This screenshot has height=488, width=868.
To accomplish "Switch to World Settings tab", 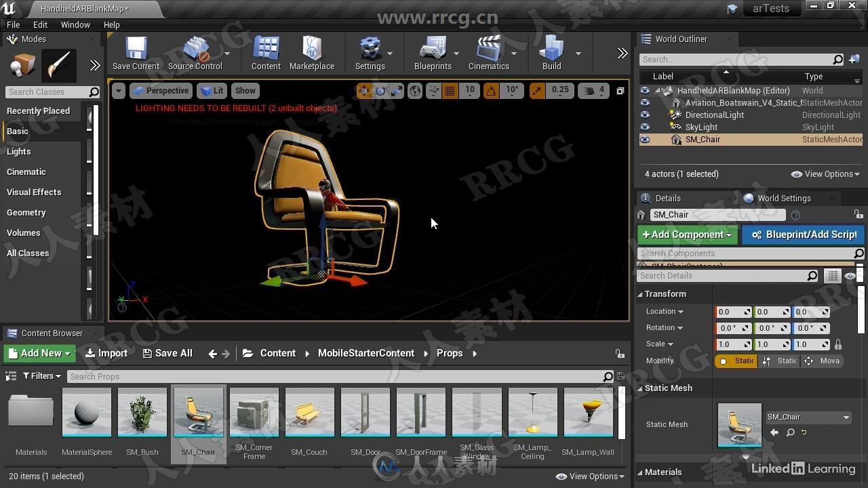I will tap(784, 198).
